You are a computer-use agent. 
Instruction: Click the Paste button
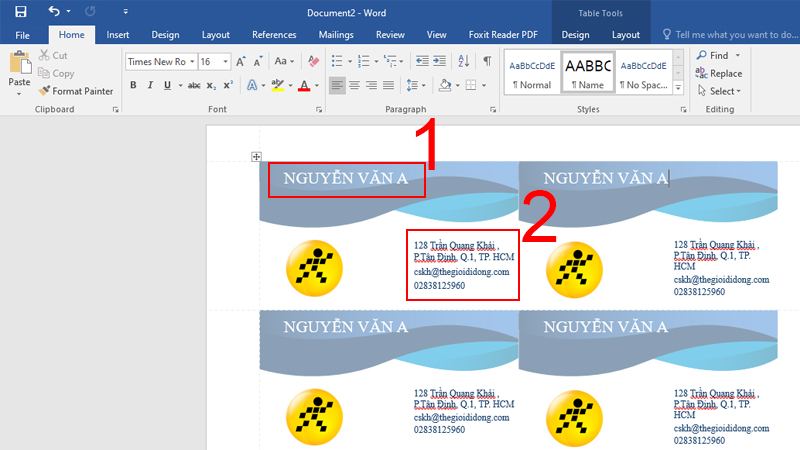pyautogui.click(x=19, y=70)
